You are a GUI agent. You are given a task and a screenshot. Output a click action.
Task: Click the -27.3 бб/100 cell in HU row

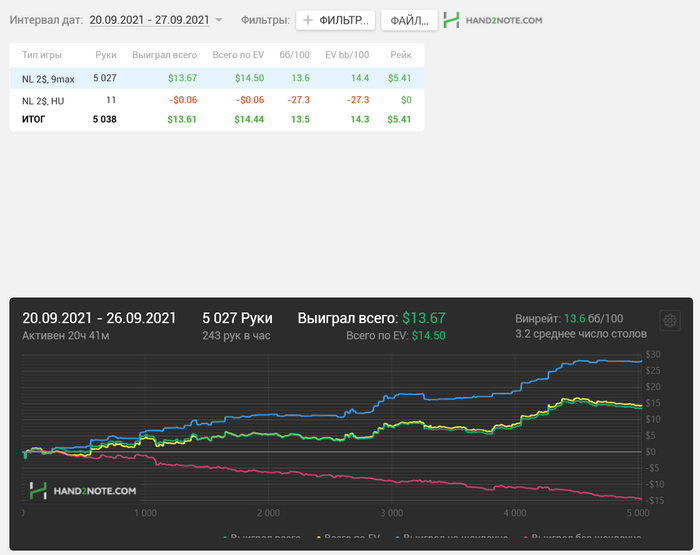299,100
